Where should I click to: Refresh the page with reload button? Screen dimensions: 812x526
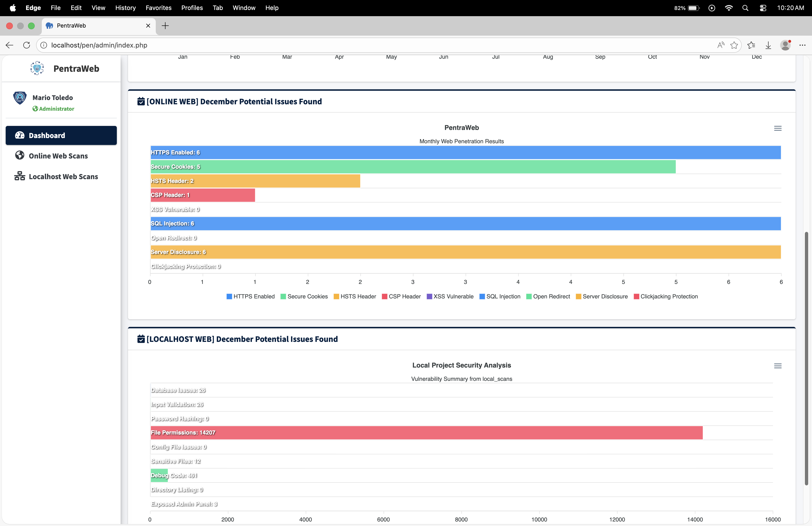coord(27,45)
